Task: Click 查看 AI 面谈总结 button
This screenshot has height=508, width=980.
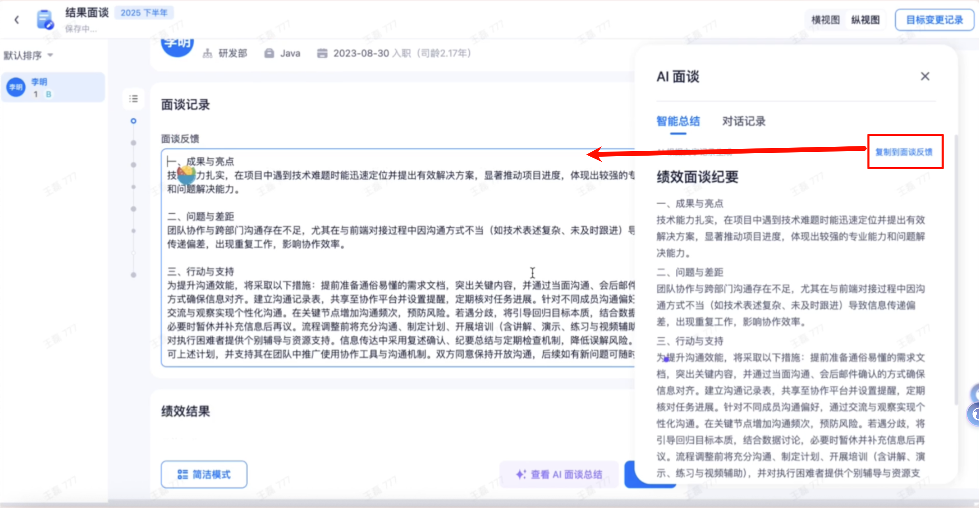Action: (559, 475)
